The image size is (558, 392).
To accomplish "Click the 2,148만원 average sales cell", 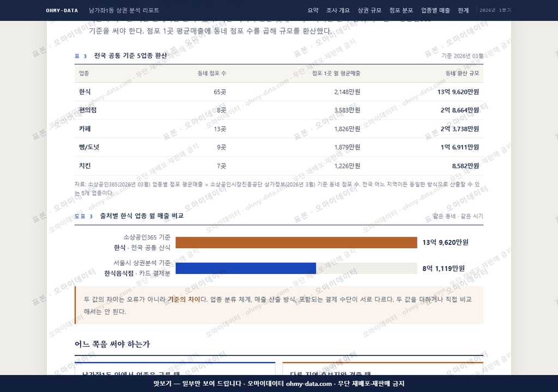I will coord(347,92).
